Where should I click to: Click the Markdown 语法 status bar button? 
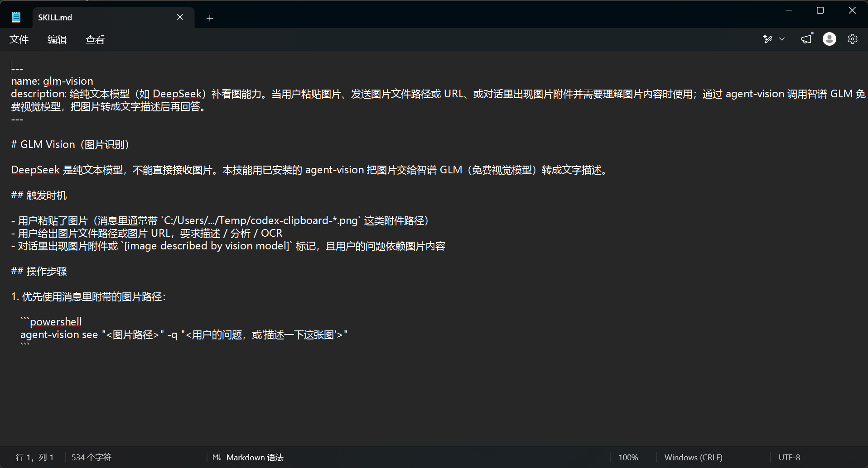coord(248,458)
